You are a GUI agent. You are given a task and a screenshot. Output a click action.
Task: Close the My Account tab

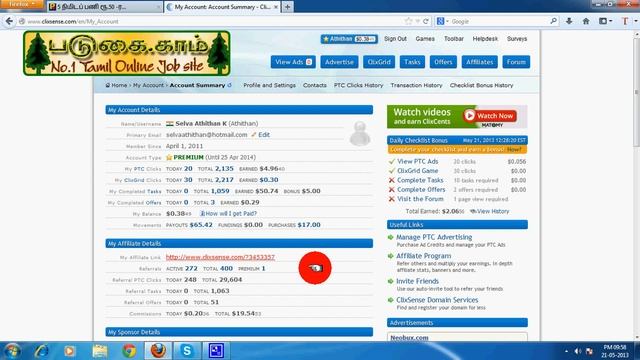pyautogui.click(x=276, y=7)
